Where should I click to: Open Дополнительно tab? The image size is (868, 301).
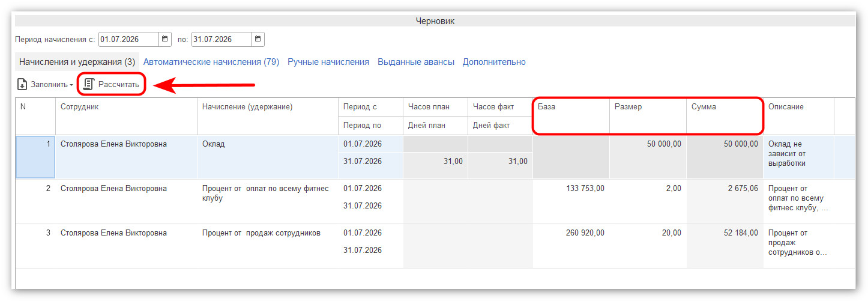coord(494,62)
